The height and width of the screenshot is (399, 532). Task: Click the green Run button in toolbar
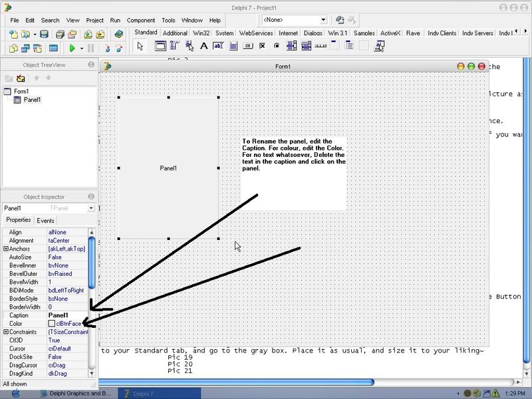click(72, 49)
